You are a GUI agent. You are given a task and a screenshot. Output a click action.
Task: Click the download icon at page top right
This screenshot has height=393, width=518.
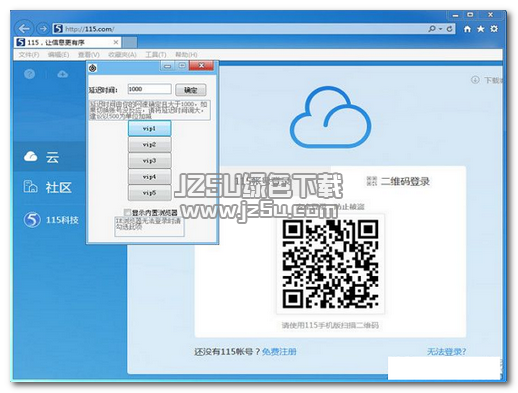click(475, 80)
